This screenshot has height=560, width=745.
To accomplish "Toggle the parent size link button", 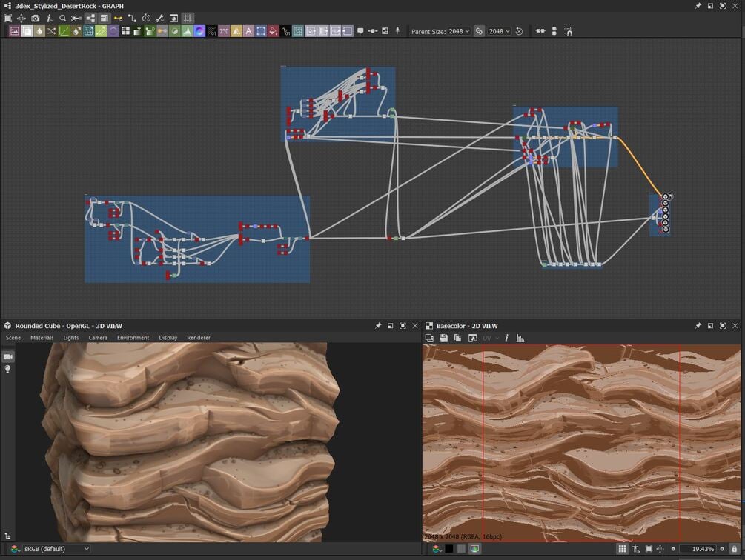I will click(479, 31).
